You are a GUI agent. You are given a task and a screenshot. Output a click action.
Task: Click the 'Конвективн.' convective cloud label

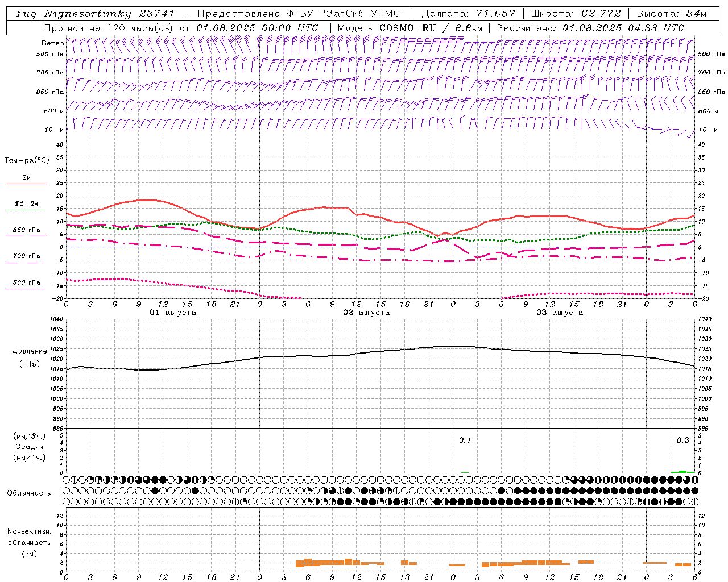[x=29, y=531]
